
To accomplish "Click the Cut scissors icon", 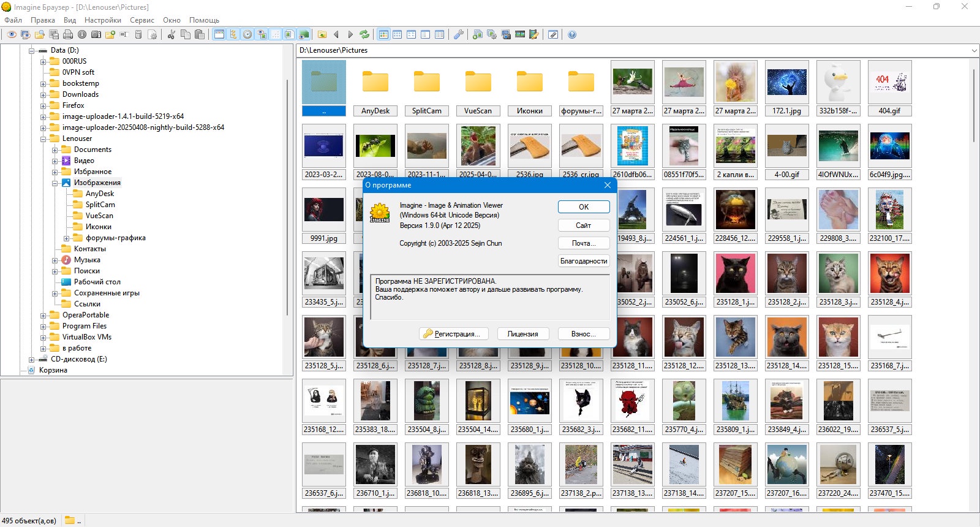I will (x=171, y=34).
